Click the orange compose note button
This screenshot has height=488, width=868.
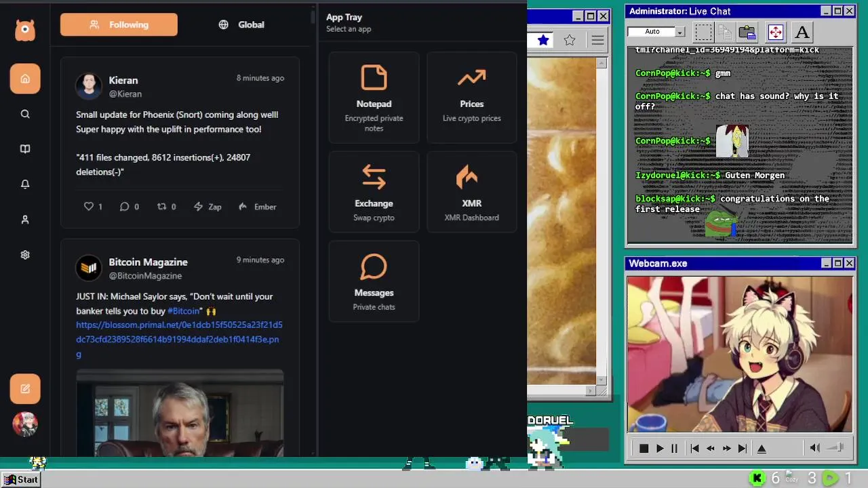(25, 389)
